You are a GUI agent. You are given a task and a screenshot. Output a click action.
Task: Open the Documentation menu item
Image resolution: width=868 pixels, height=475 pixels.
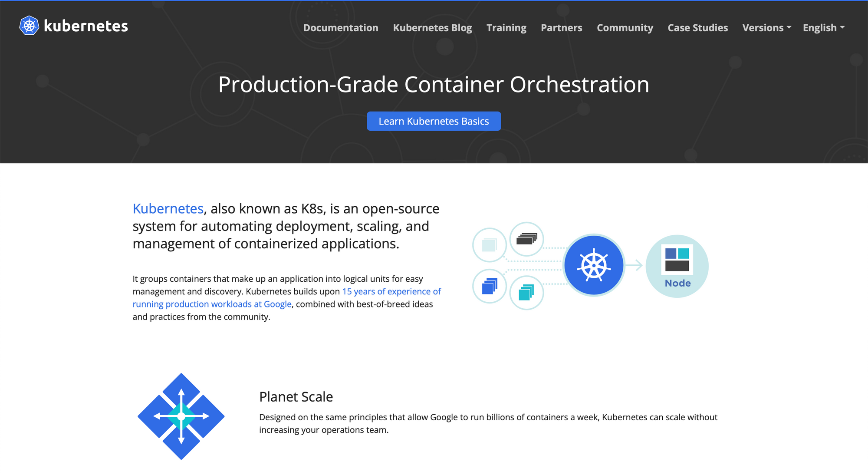(x=341, y=28)
